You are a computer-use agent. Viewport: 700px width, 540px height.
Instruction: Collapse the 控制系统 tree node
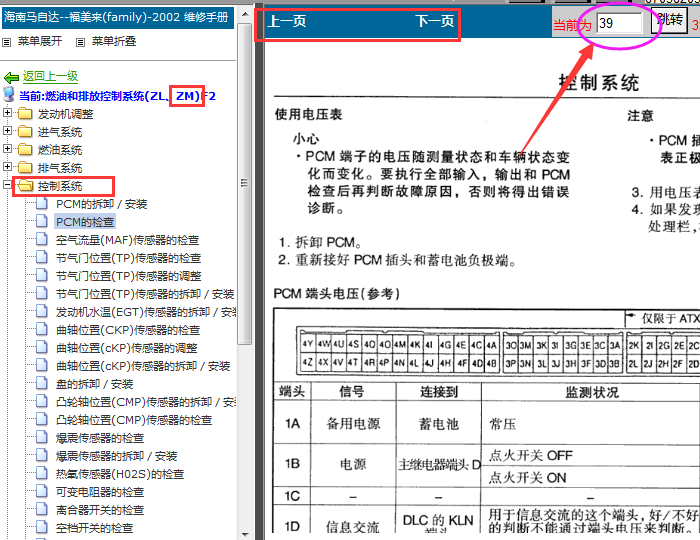(x=7, y=184)
